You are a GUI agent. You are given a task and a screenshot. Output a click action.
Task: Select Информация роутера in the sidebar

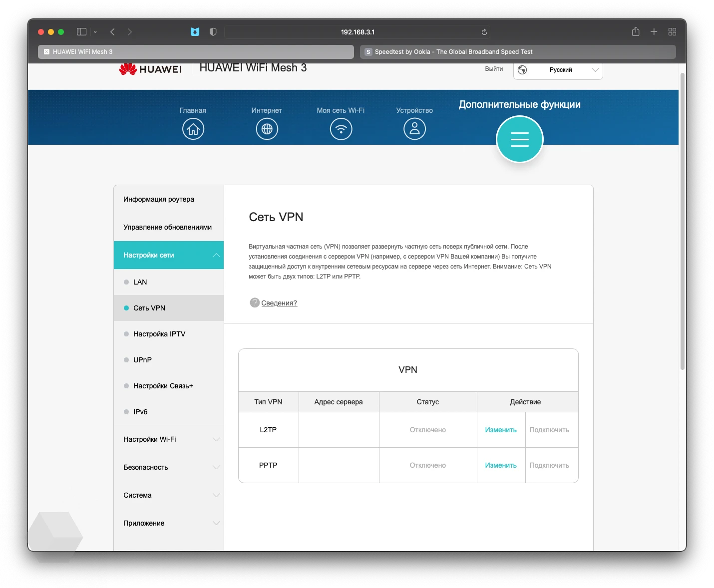tap(169, 199)
